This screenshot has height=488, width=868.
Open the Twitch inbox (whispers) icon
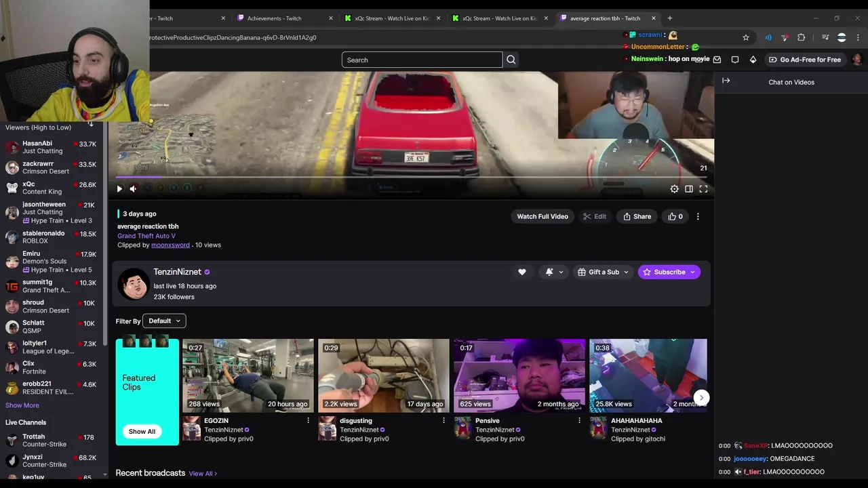tap(717, 60)
